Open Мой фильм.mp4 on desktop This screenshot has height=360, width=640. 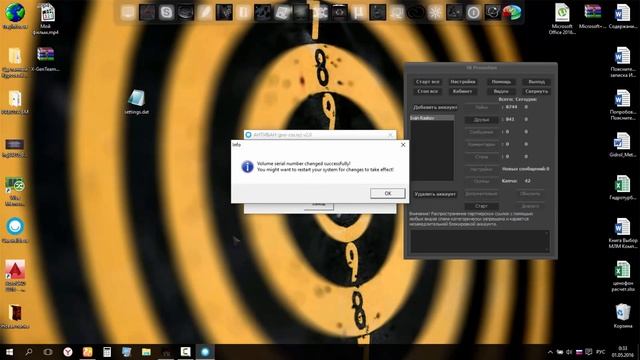click(x=46, y=18)
